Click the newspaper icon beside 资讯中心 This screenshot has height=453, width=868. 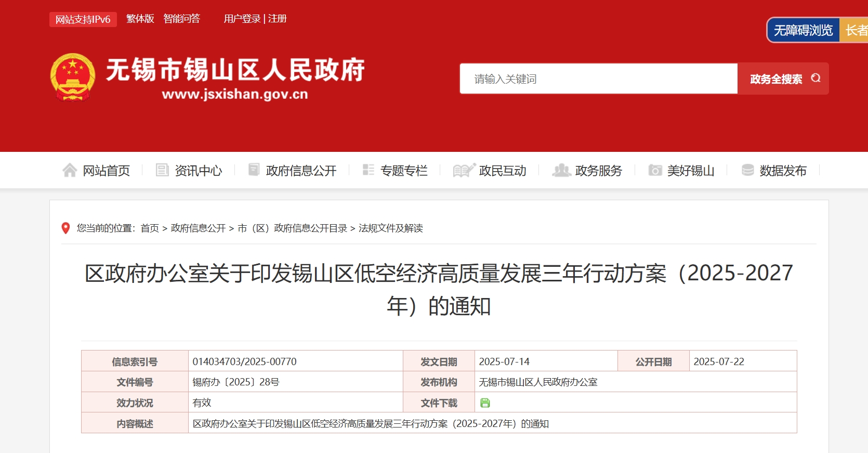162,170
